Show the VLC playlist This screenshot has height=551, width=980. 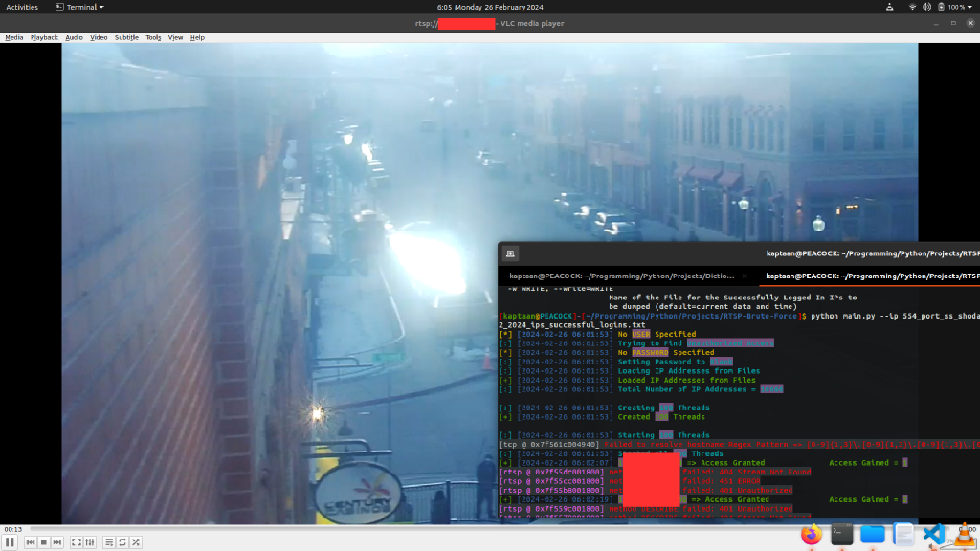point(108,541)
